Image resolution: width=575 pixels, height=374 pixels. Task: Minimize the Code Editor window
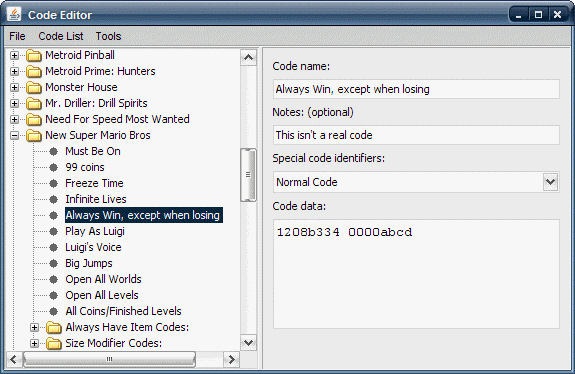519,15
